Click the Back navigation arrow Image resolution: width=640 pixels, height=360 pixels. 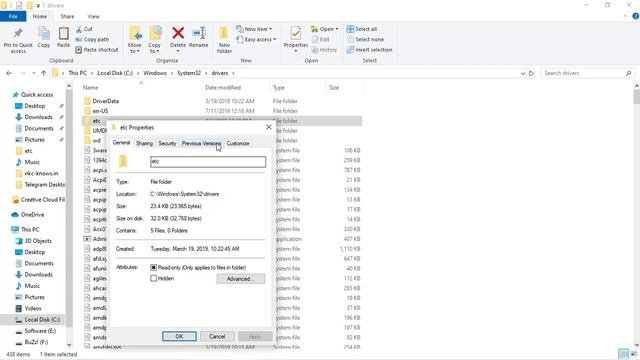9,73
